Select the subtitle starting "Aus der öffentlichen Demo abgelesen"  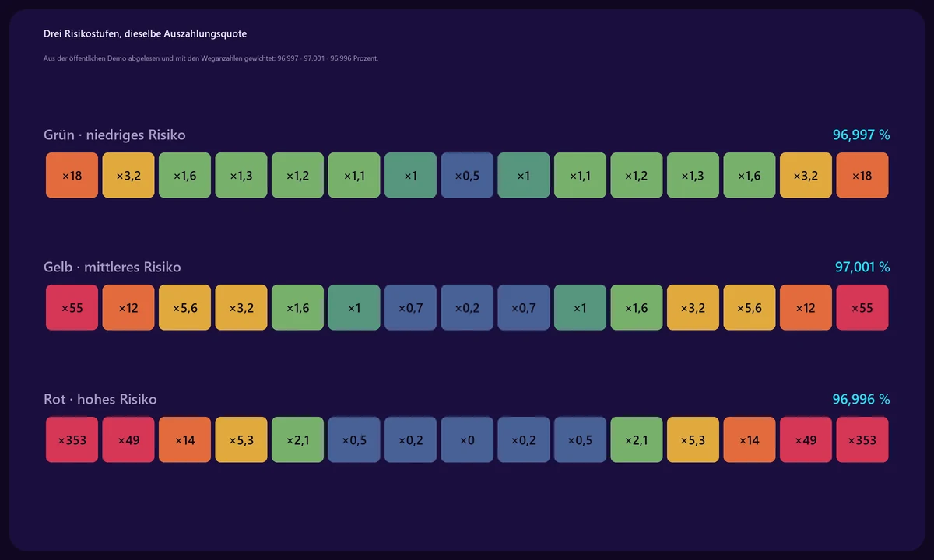coord(211,58)
